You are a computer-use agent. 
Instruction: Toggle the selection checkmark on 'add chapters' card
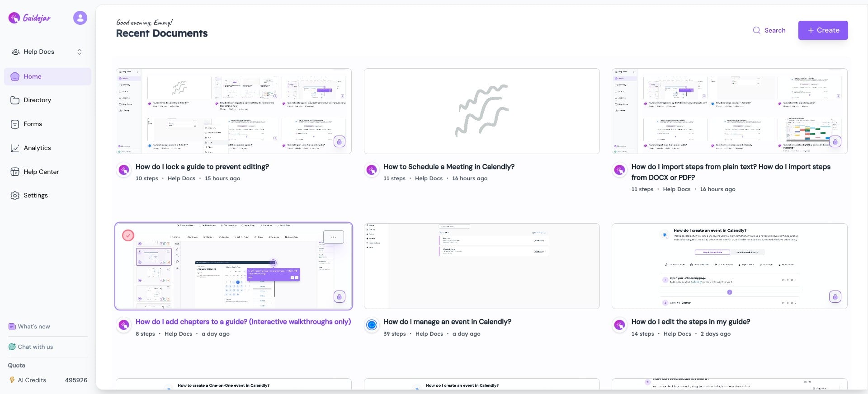128,235
